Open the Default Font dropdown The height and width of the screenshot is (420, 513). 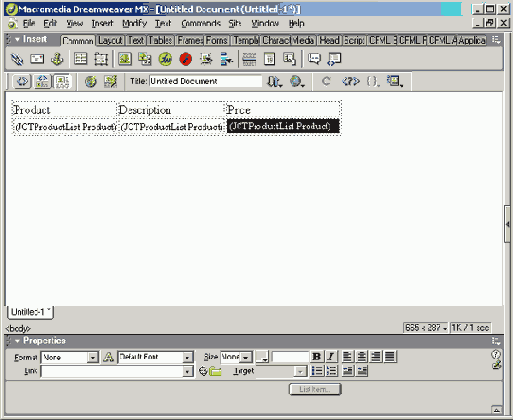tap(155, 358)
